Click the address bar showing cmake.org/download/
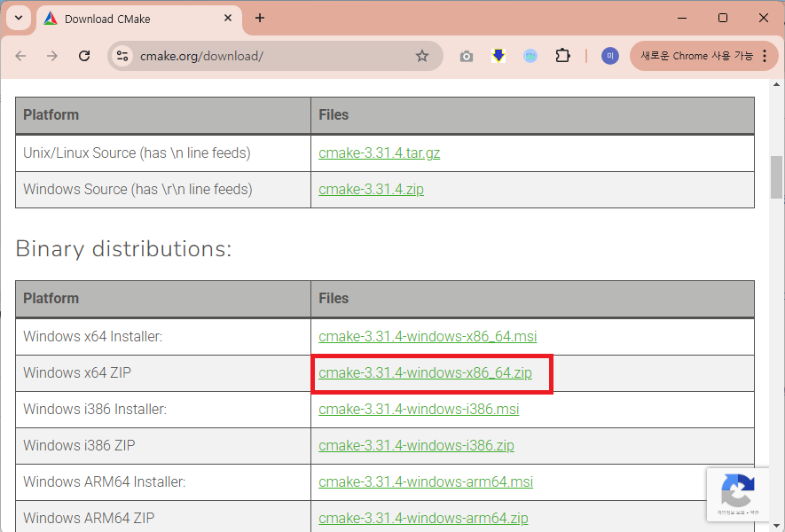The image size is (785, 532). coord(275,56)
